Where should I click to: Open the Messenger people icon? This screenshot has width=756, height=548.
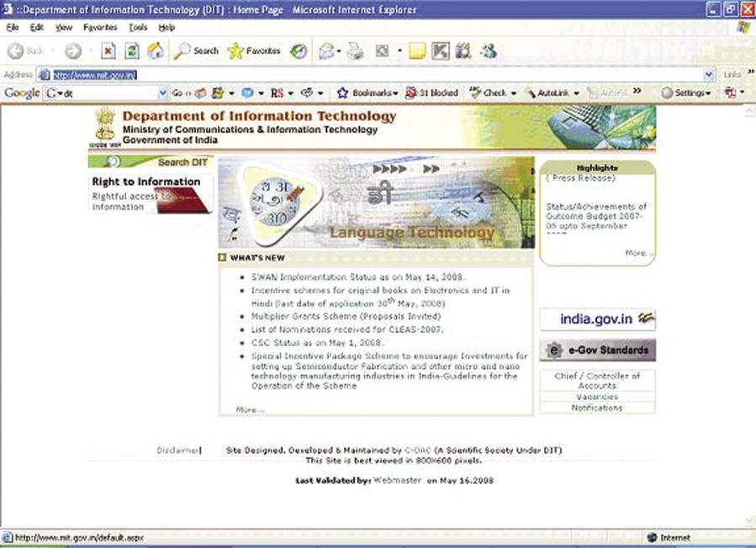(x=489, y=51)
